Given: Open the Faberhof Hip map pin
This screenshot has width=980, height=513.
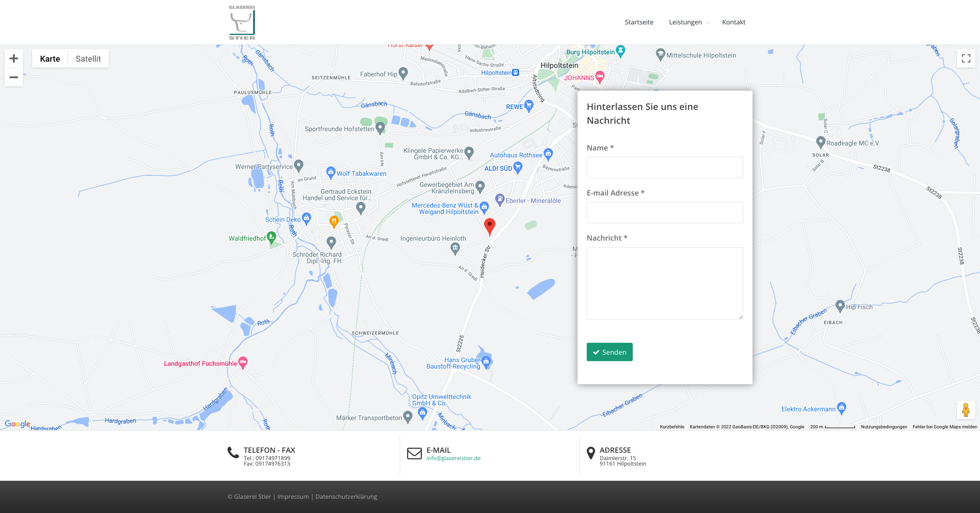Looking at the screenshot, I should point(403,73).
